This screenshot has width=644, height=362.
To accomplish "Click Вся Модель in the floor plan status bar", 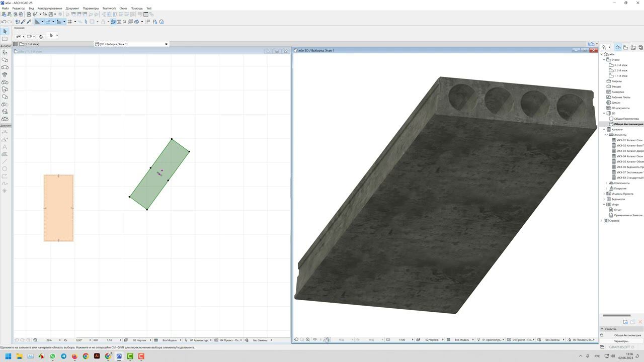I will [x=170, y=340].
